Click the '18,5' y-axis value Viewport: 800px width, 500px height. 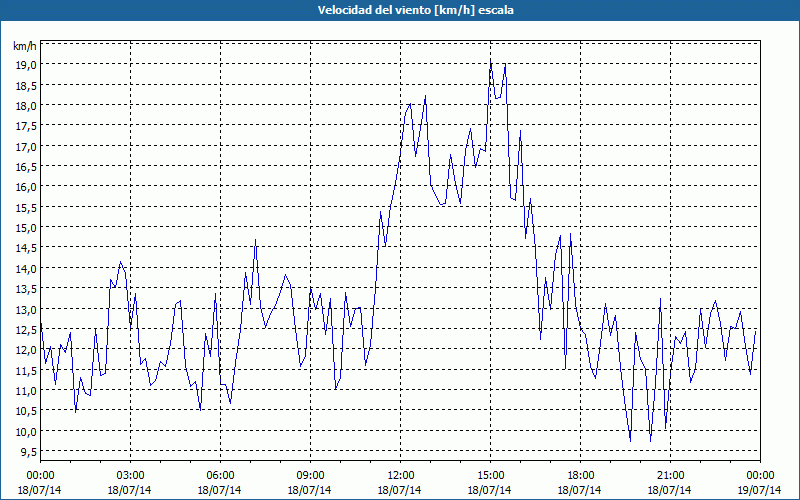pos(25,85)
